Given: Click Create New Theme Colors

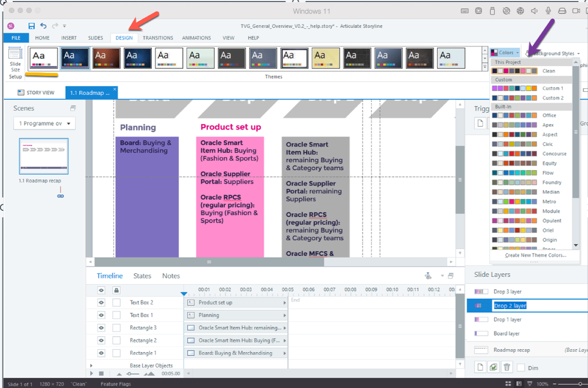Looking at the screenshot, I should point(535,255).
